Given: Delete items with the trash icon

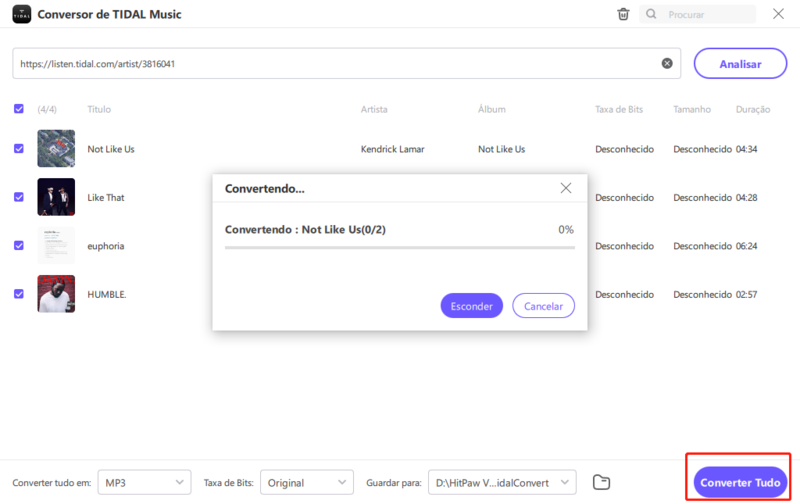Looking at the screenshot, I should point(623,14).
